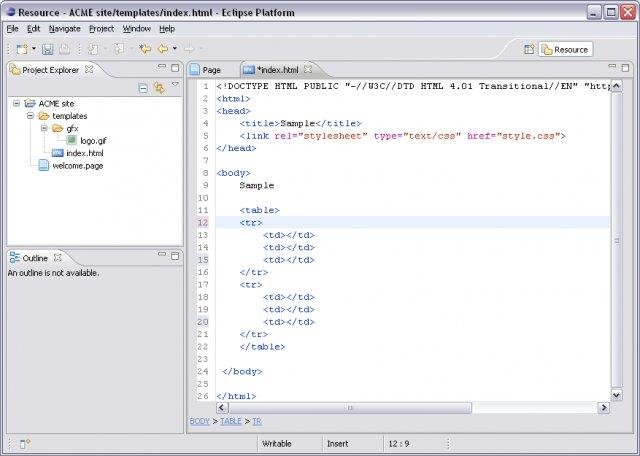640x456 pixels.
Task: Collapse the ACME site project node
Action: coord(17,103)
